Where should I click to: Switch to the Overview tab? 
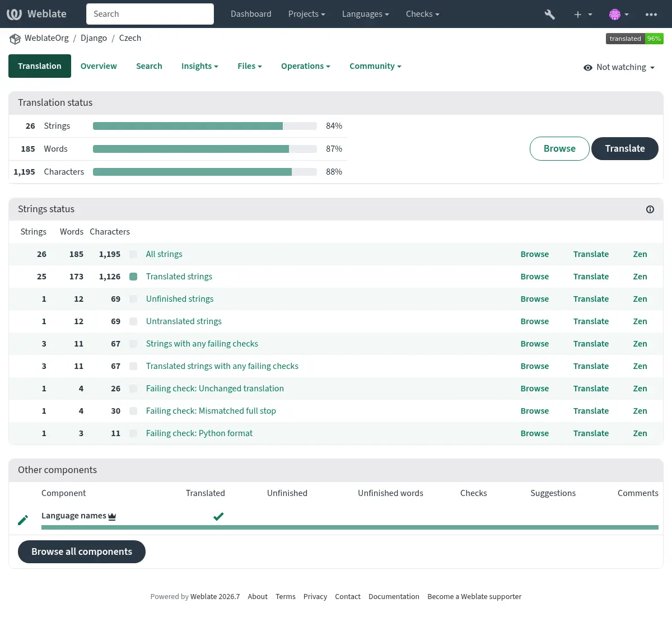[x=99, y=66]
